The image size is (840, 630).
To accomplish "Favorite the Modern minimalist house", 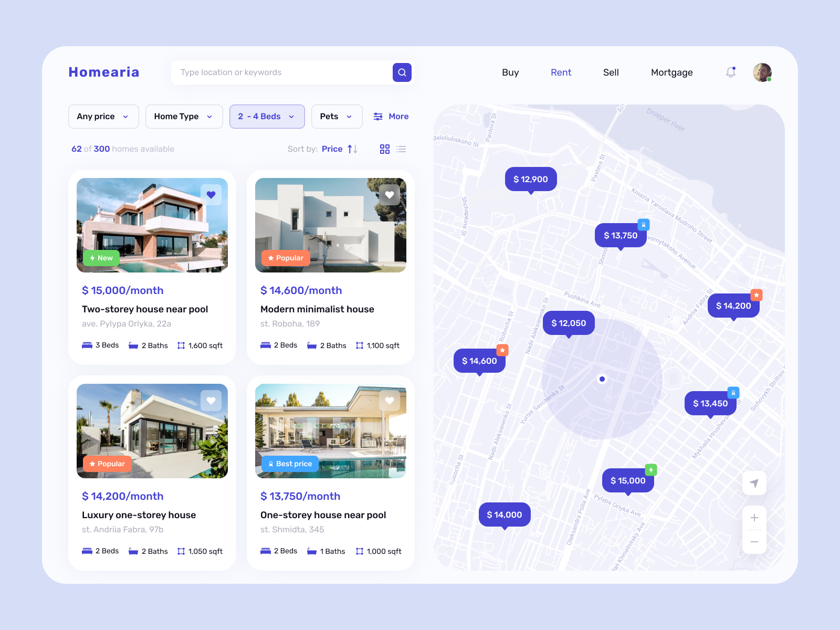I will pos(390,195).
